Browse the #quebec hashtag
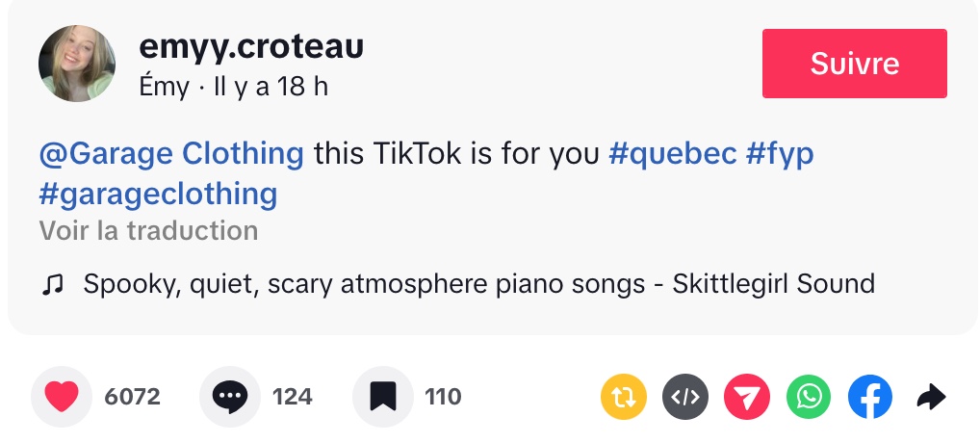 click(673, 153)
